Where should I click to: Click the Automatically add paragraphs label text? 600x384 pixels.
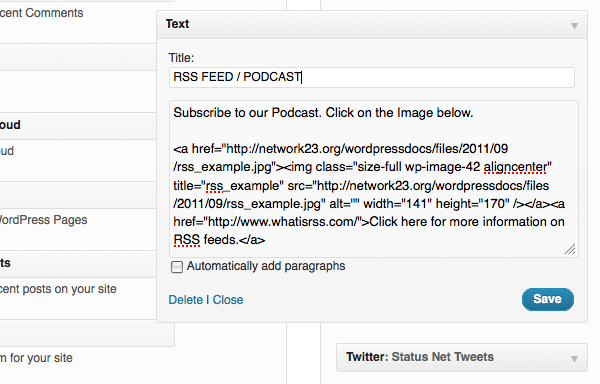pos(266,266)
